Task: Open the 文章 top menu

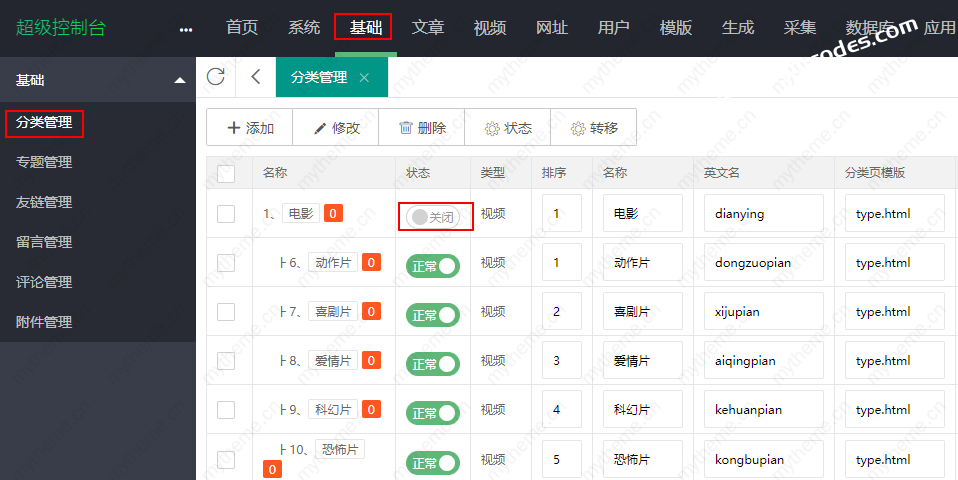Action: click(428, 28)
